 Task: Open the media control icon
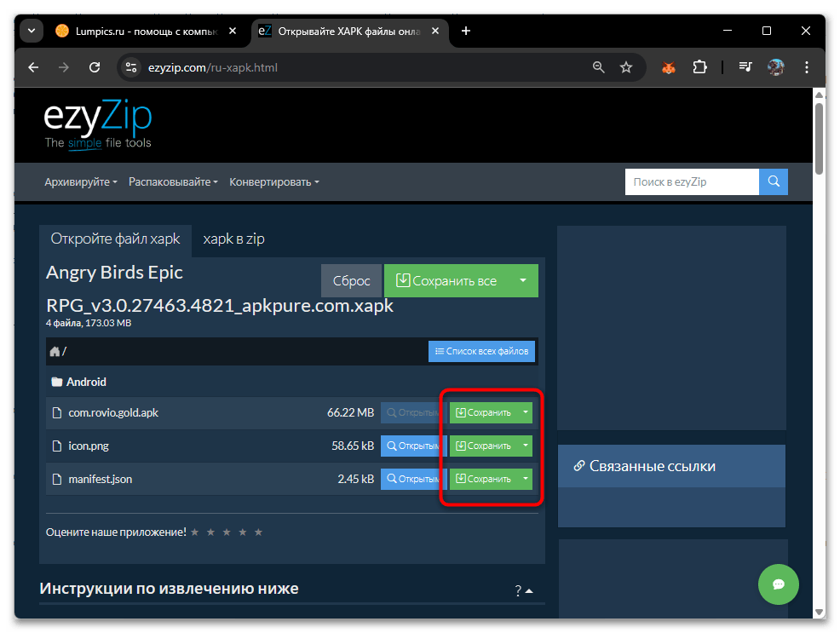(745, 67)
